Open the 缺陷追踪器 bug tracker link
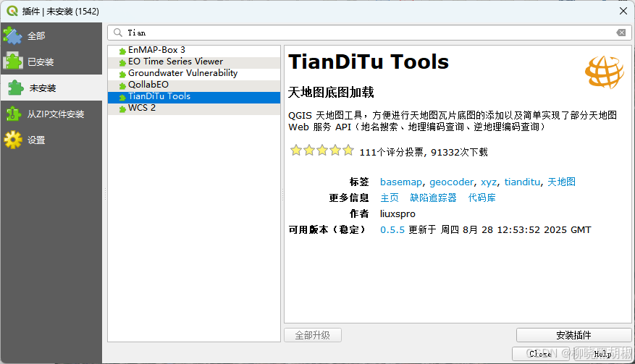The width and height of the screenshot is (635, 364). 433,198
